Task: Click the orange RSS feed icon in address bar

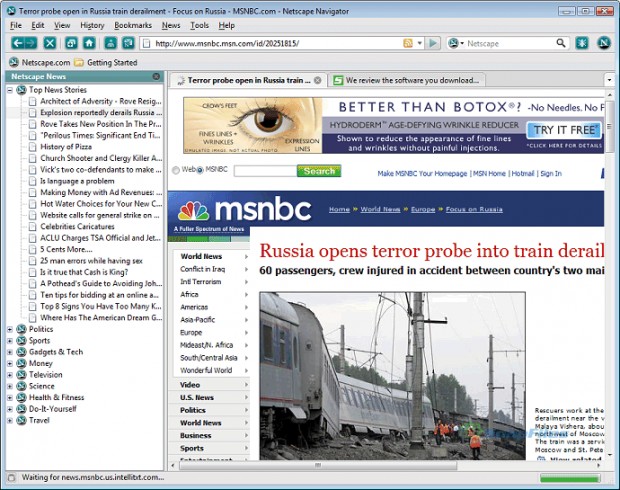Action: pyautogui.click(x=408, y=43)
